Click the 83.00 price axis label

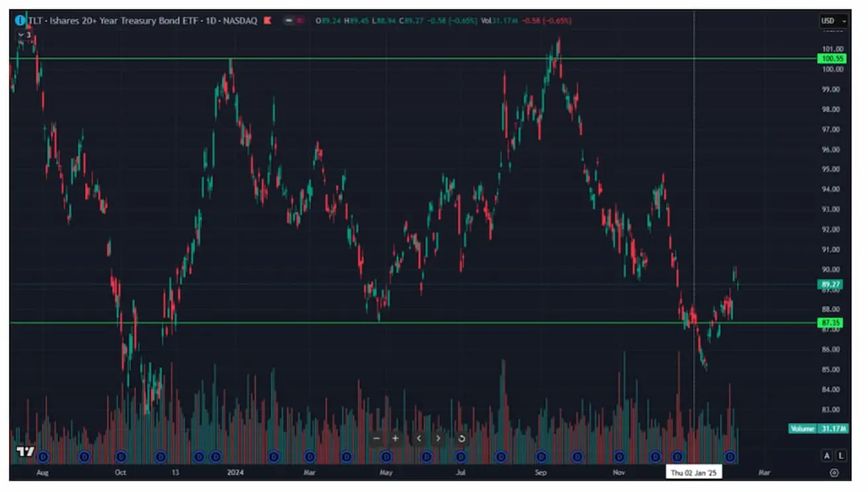pyautogui.click(x=832, y=409)
